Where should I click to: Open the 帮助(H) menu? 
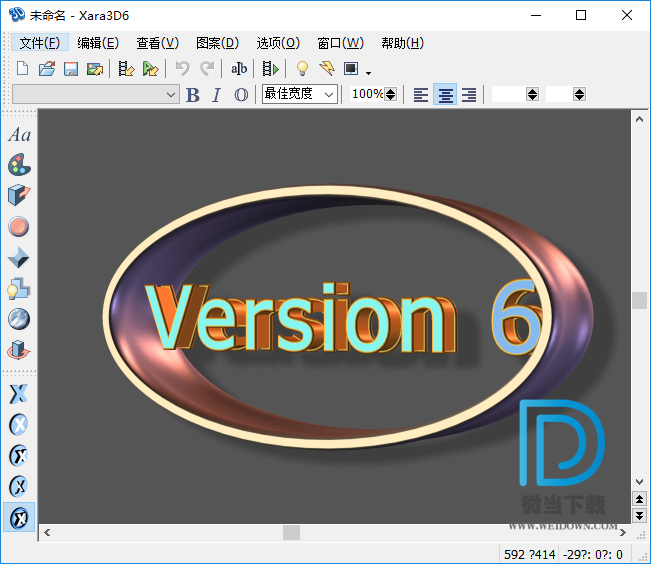click(x=402, y=43)
